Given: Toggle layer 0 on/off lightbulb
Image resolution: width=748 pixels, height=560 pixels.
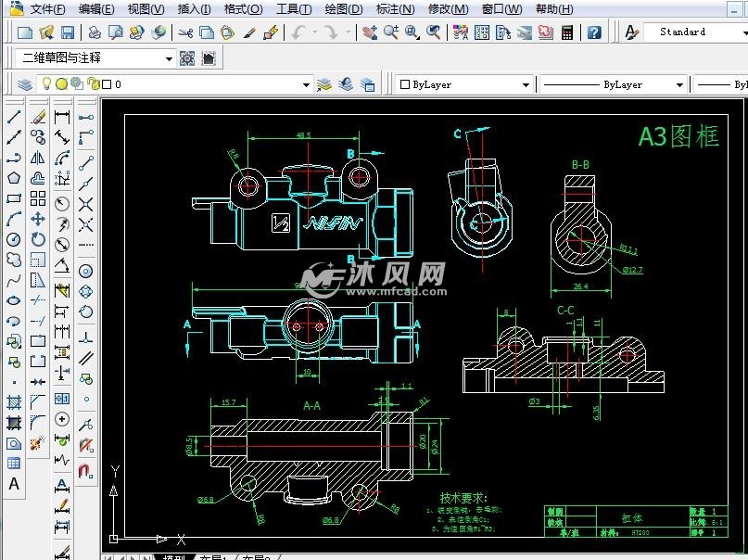Looking at the screenshot, I should [x=45, y=84].
